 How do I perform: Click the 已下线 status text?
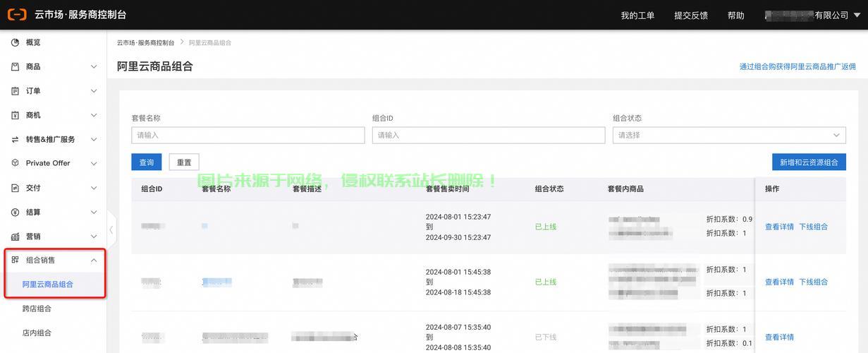coord(546,337)
